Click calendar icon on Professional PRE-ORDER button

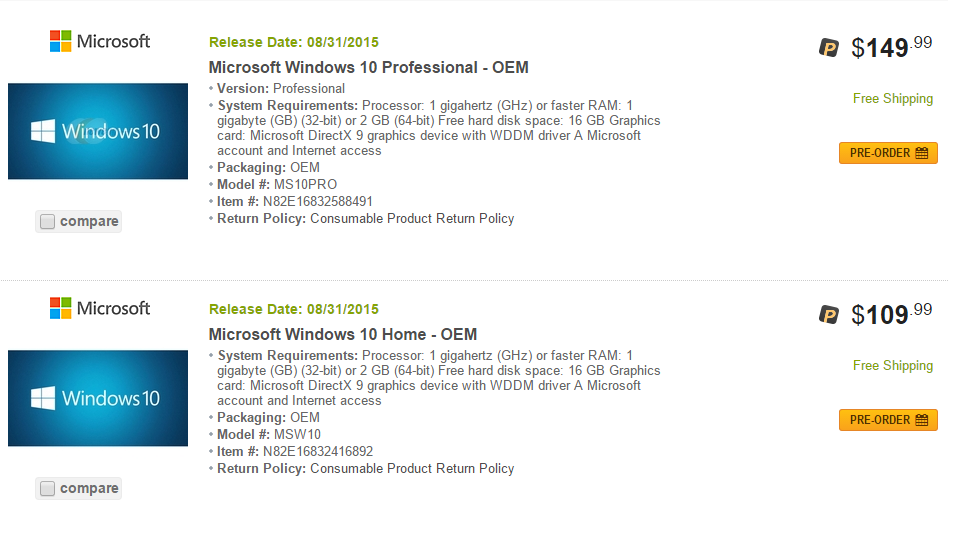coord(922,153)
